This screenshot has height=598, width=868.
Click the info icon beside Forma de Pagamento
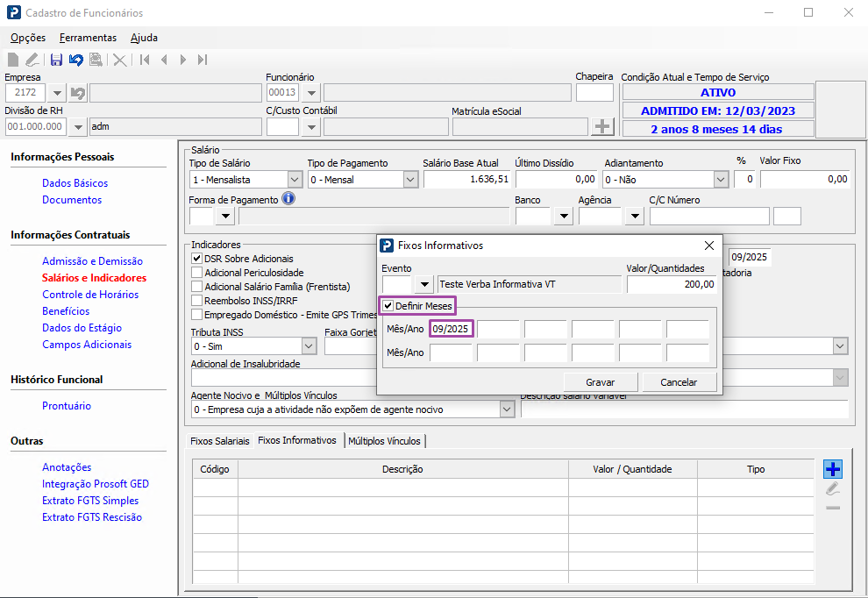point(288,198)
